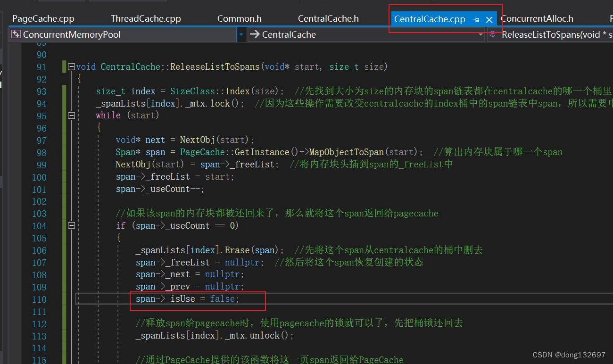This screenshot has width=613, height=364.
Task: Click the comment on line 103
Action: (277, 214)
